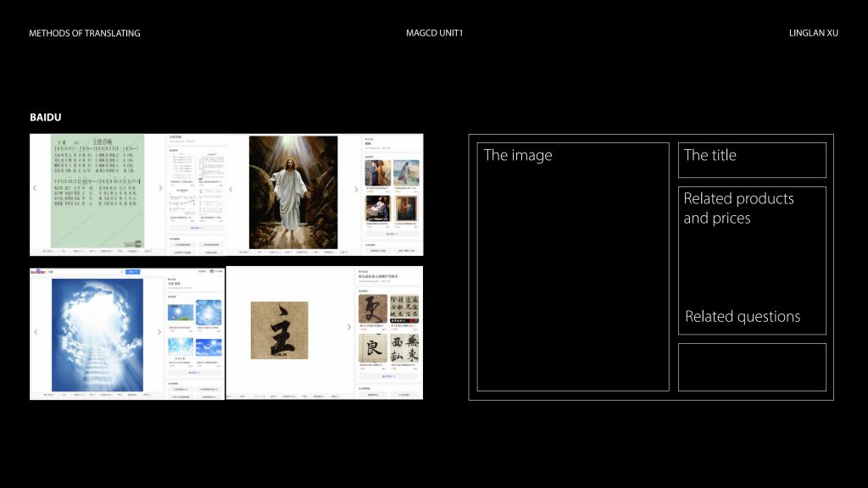868x488 pixels.
Task: Select Jesus praying at night related thumbnail
Action: 377,208
